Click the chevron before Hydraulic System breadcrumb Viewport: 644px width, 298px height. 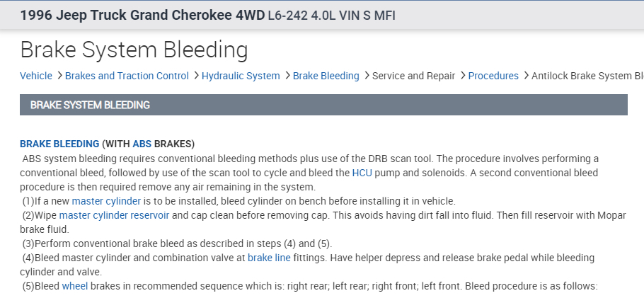click(x=195, y=76)
